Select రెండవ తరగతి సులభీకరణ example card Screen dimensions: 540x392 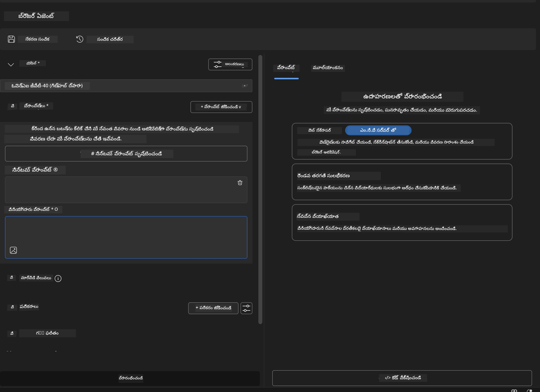(402, 182)
